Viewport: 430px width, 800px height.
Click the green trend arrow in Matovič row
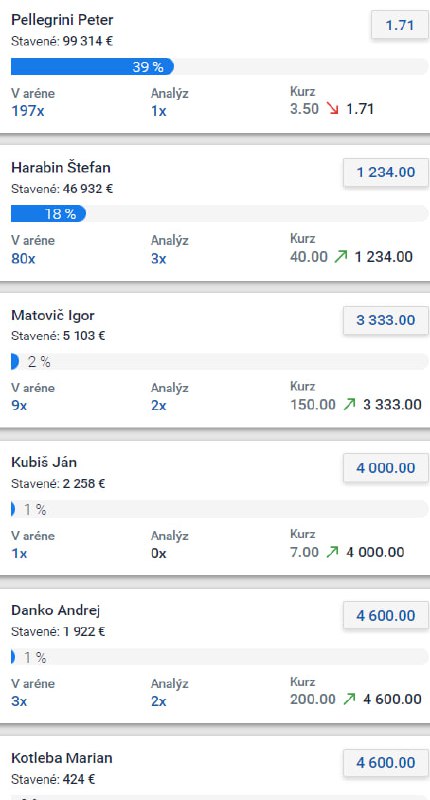(349, 405)
